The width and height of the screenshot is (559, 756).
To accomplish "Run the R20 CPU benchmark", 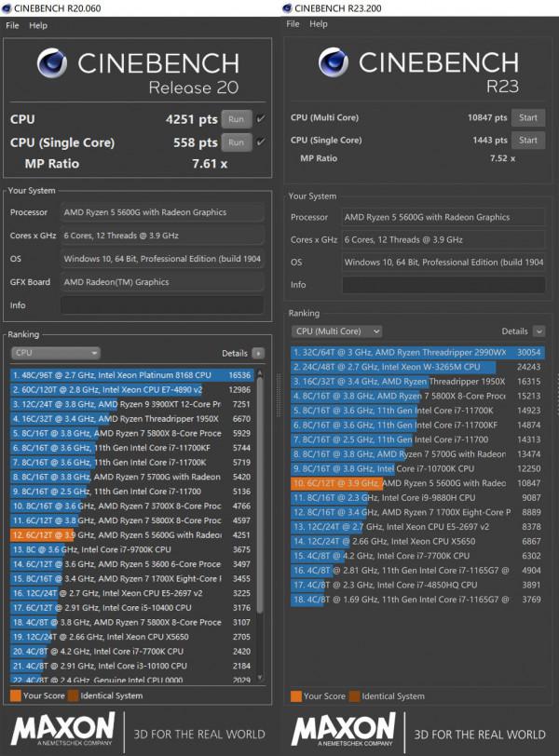I will [236, 119].
